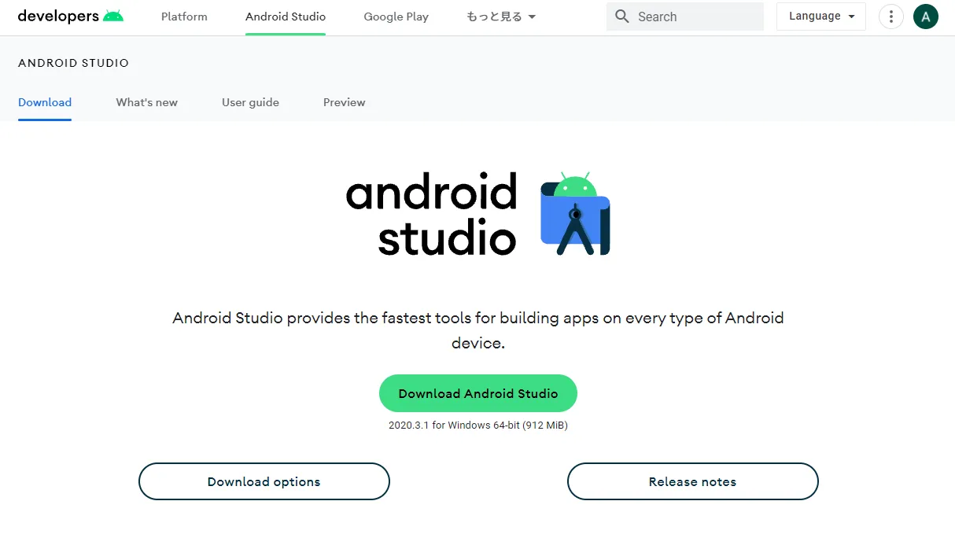Open the account avatar labeled A

(x=925, y=17)
